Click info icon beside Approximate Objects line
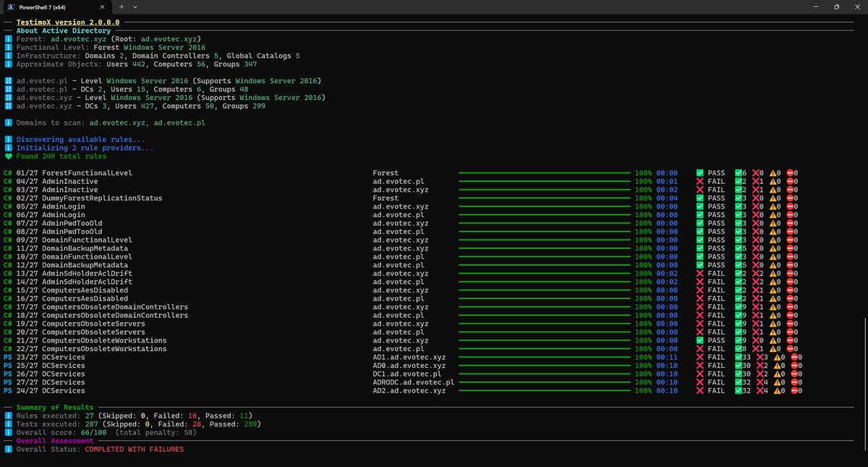The image size is (868, 467). pyautogui.click(x=8, y=64)
